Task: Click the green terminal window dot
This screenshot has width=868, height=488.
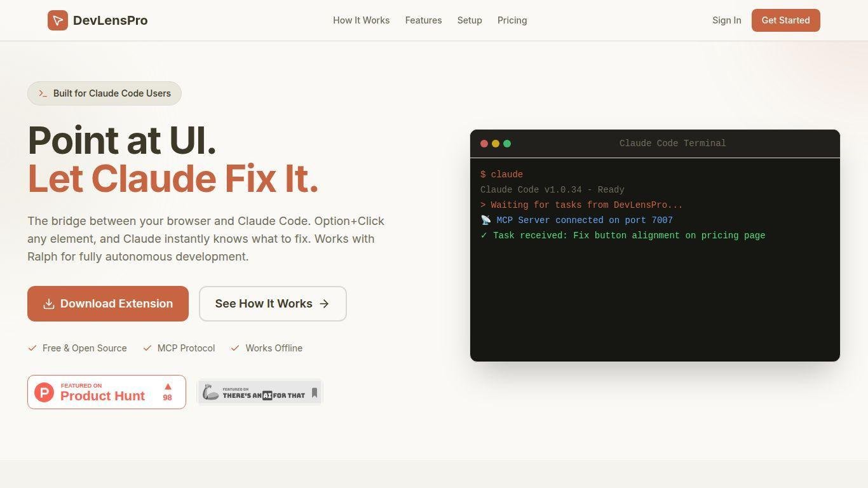Action: [x=507, y=144]
